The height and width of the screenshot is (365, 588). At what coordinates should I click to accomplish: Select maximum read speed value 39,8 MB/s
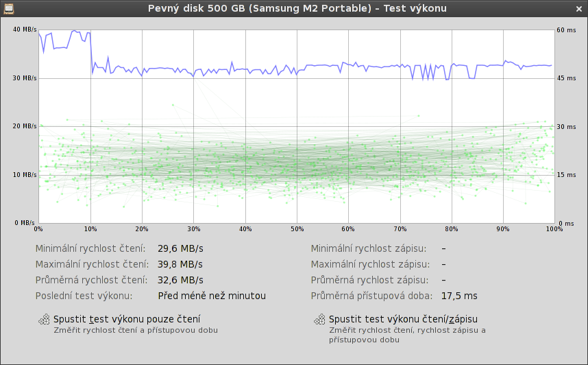[x=180, y=264]
